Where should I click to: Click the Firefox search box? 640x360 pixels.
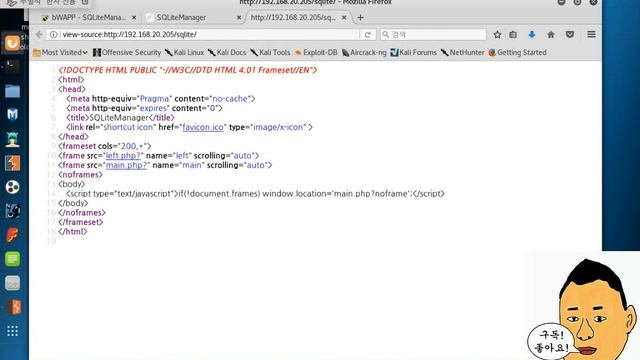tap(433, 35)
